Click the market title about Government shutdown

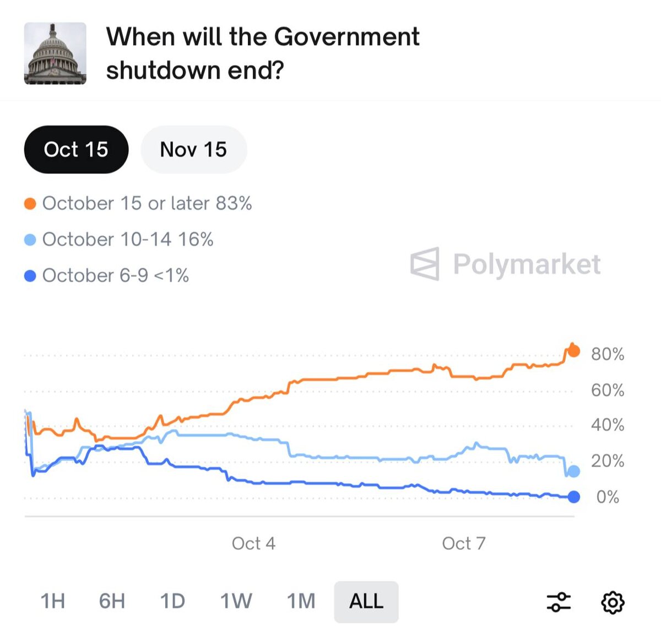point(262,53)
